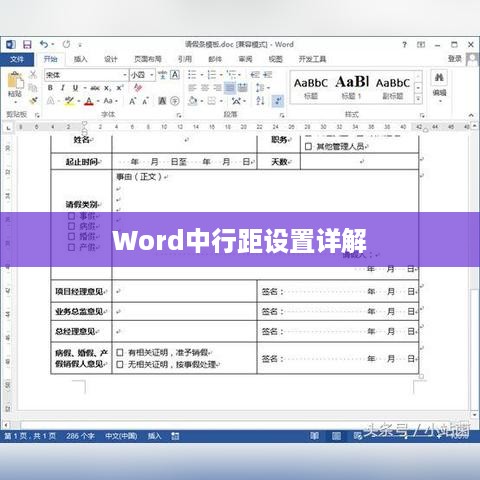Align text right

tap(217, 88)
